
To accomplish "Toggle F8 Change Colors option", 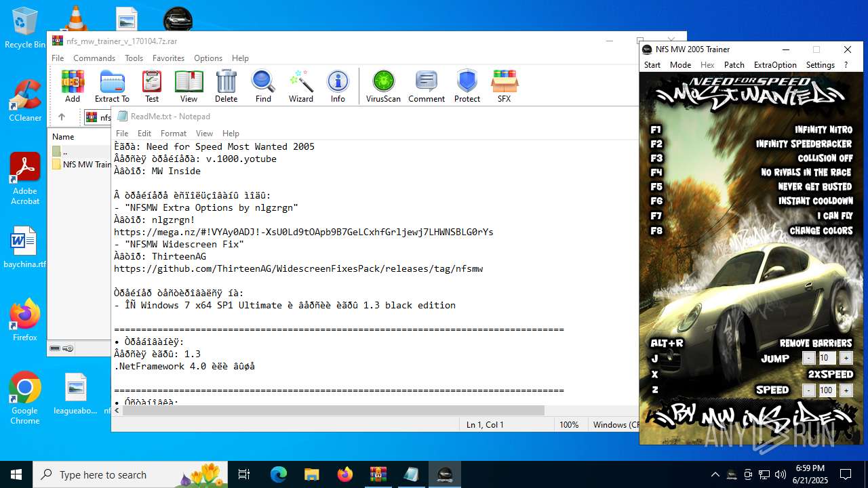I will [751, 230].
